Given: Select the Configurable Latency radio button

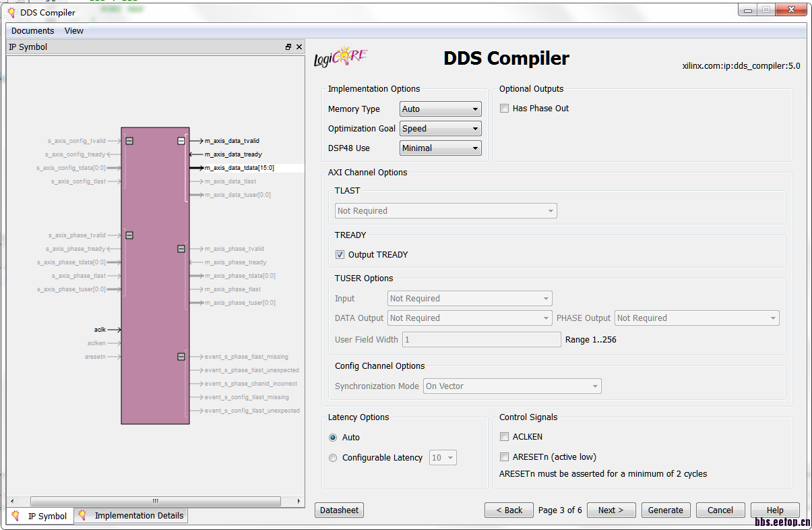Looking at the screenshot, I should pyautogui.click(x=332, y=457).
